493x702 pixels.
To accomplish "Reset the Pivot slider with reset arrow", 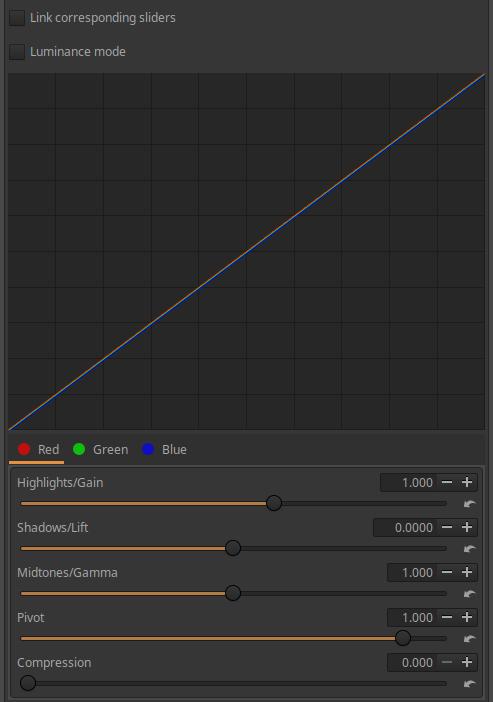I will tap(469, 638).
